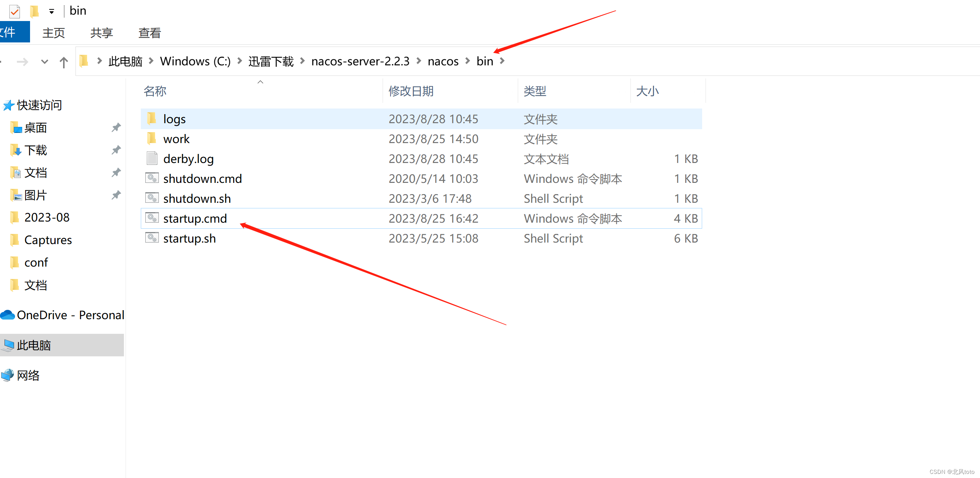This screenshot has width=980, height=478.
Task: Click the properties checkmark icon in title bar
Action: tap(15, 11)
